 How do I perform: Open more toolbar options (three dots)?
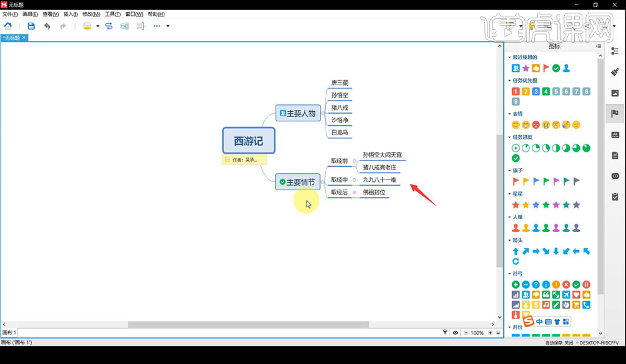(157, 26)
